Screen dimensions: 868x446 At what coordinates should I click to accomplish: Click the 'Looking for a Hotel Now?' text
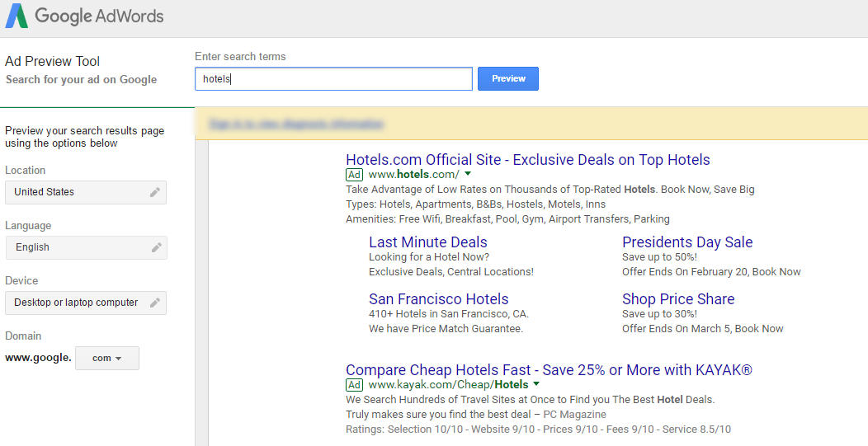coord(429,256)
